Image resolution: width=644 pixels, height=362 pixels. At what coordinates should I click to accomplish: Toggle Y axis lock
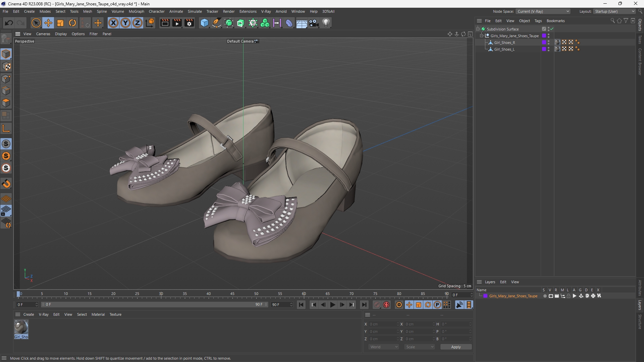click(125, 23)
